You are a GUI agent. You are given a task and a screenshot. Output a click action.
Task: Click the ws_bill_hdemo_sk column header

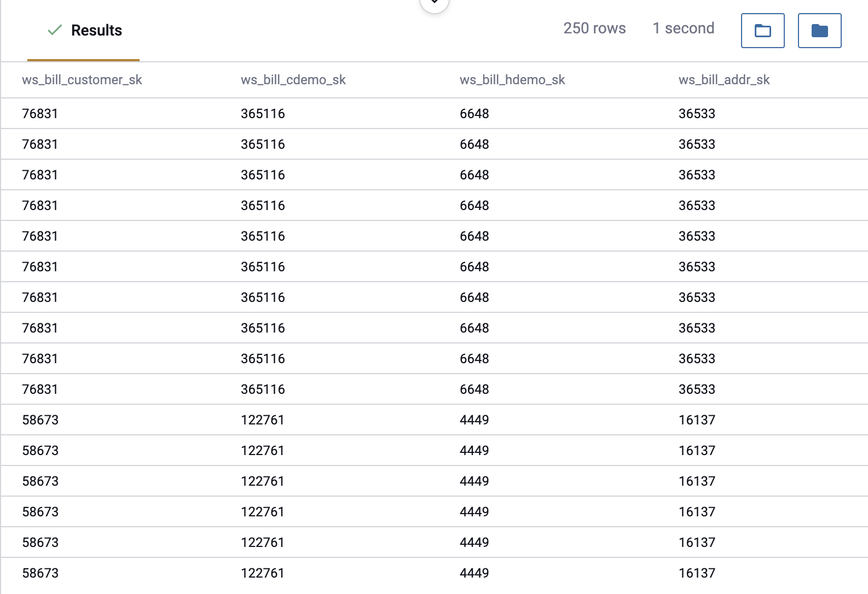pos(512,80)
